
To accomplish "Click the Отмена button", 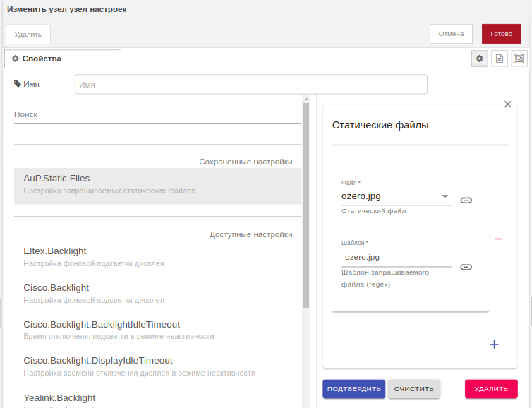I will (451, 34).
